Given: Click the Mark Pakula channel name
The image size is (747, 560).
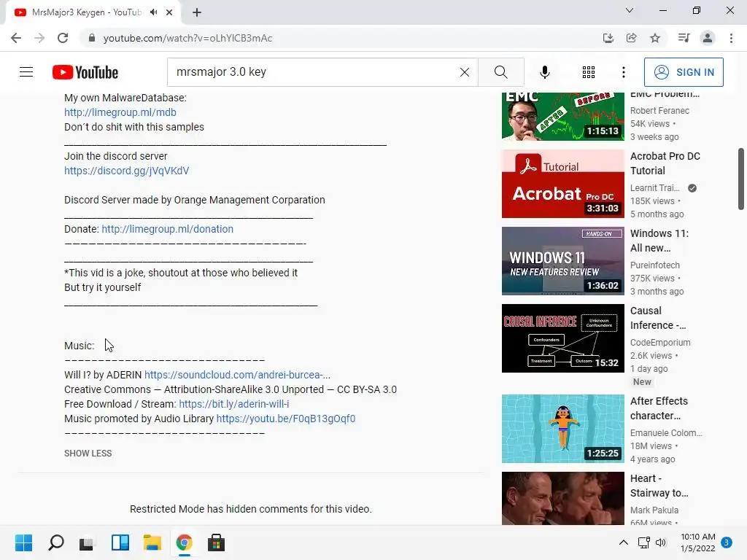Looking at the screenshot, I should pyautogui.click(x=654, y=510).
